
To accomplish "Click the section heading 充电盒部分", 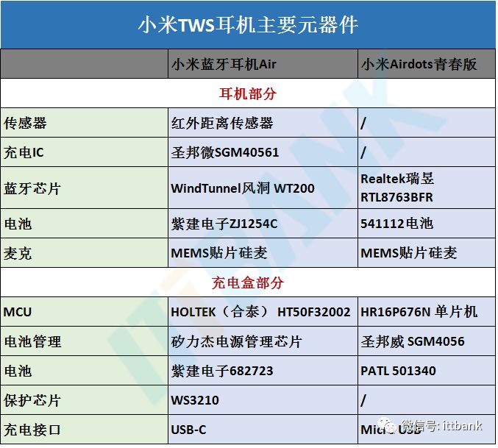I will [x=248, y=282].
